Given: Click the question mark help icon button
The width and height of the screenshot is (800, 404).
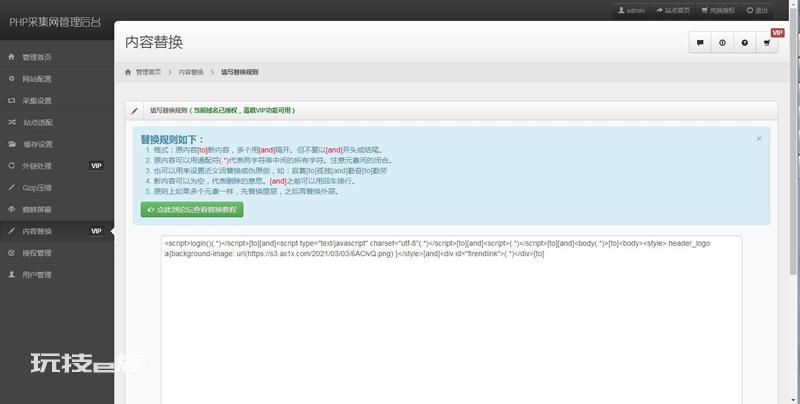Looking at the screenshot, I should (x=745, y=43).
